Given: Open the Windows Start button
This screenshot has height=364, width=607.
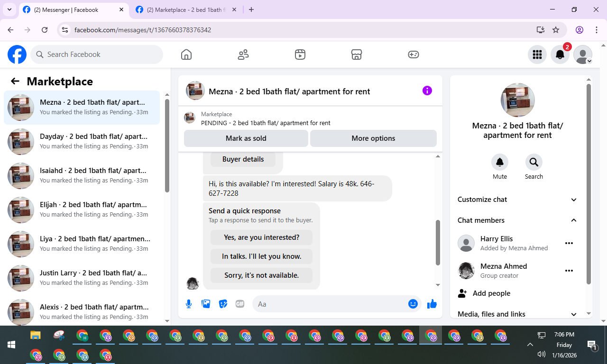Looking at the screenshot, I should tap(11, 345).
